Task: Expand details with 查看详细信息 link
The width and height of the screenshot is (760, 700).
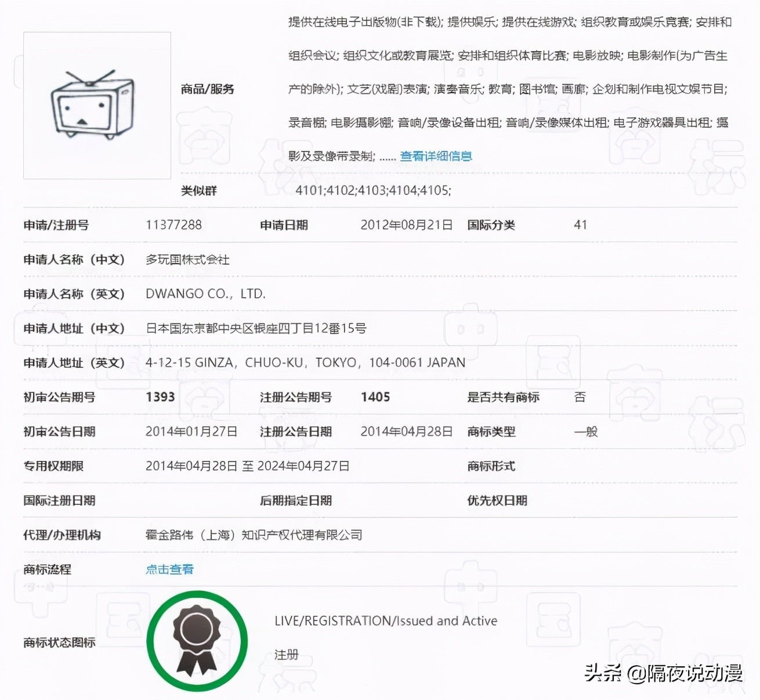Action: tap(436, 156)
